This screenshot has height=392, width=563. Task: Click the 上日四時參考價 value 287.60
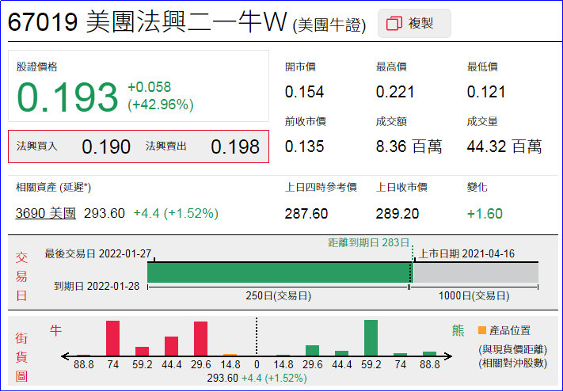306,214
